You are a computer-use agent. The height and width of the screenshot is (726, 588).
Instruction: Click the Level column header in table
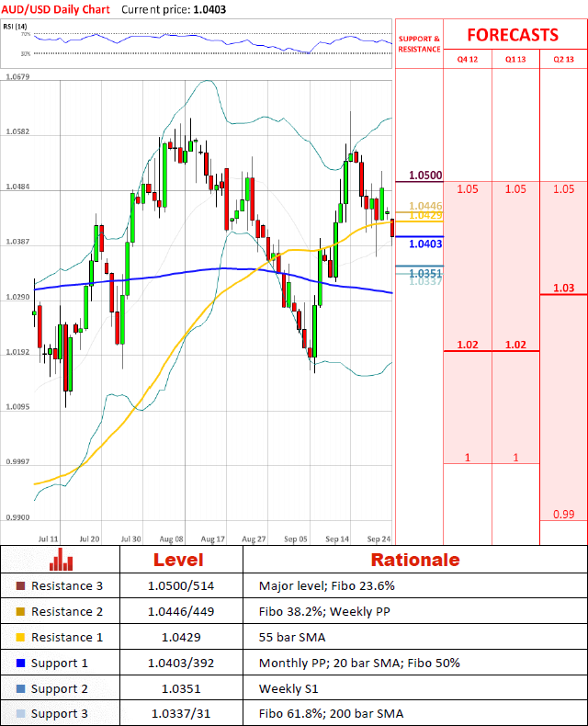pos(178,560)
